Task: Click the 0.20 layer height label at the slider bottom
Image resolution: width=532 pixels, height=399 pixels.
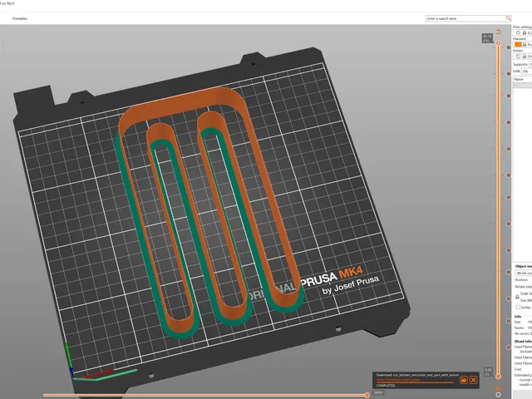Action: (x=488, y=372)
